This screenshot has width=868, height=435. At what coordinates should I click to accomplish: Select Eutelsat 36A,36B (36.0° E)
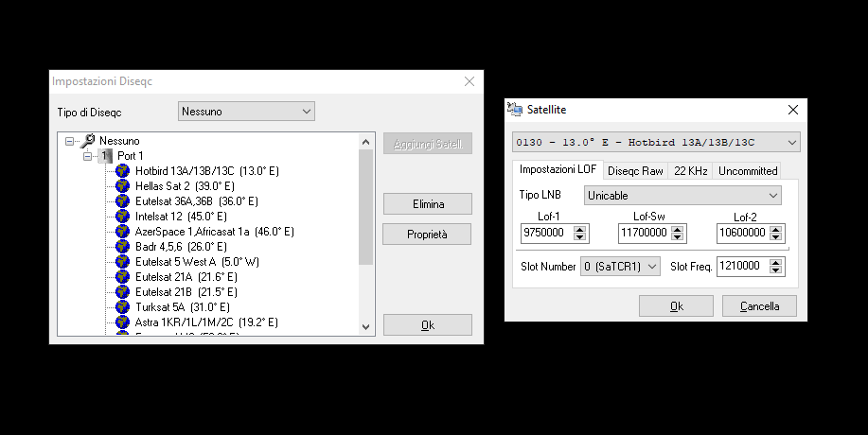(x=197, y=201)
